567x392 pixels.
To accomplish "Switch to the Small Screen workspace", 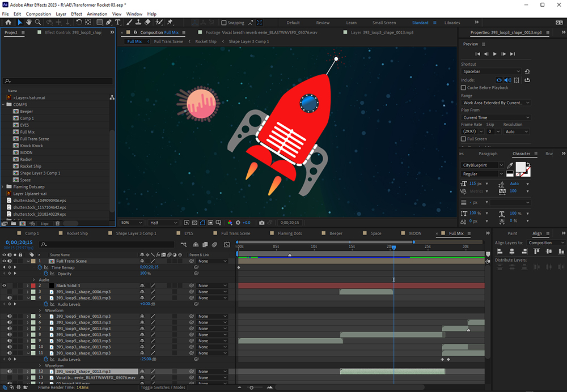I will point(384,23).
